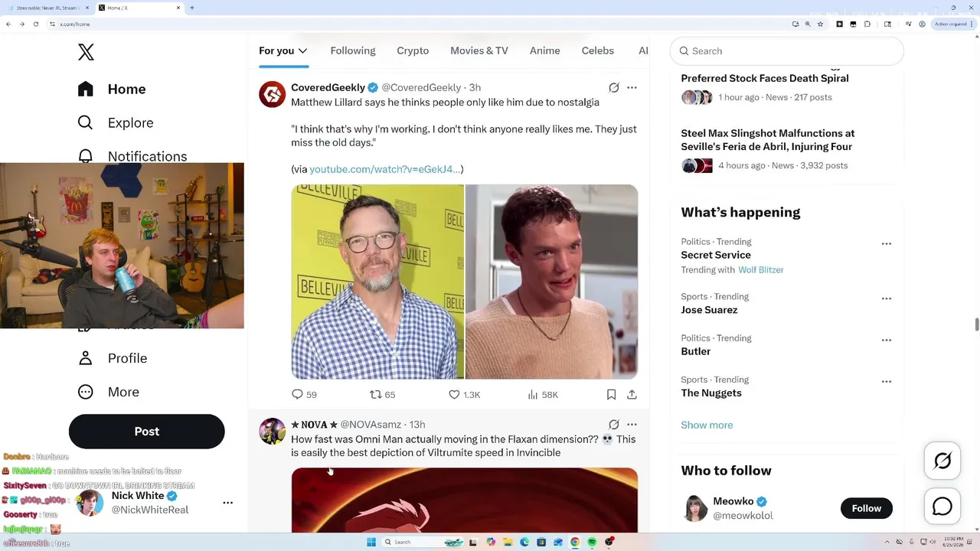Click Meowko's avatar in Who to follow

coord(694,508)
